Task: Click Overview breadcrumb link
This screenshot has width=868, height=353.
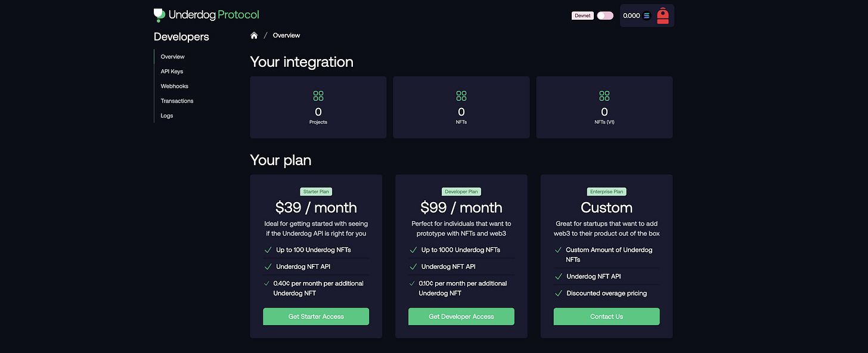Action: pos(286,36)
